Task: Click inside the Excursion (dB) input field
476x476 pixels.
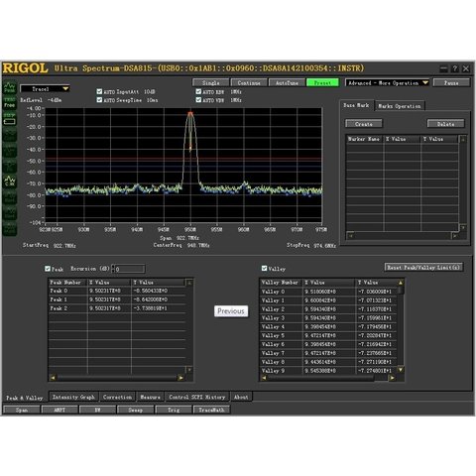Action: tap(130, 269)
